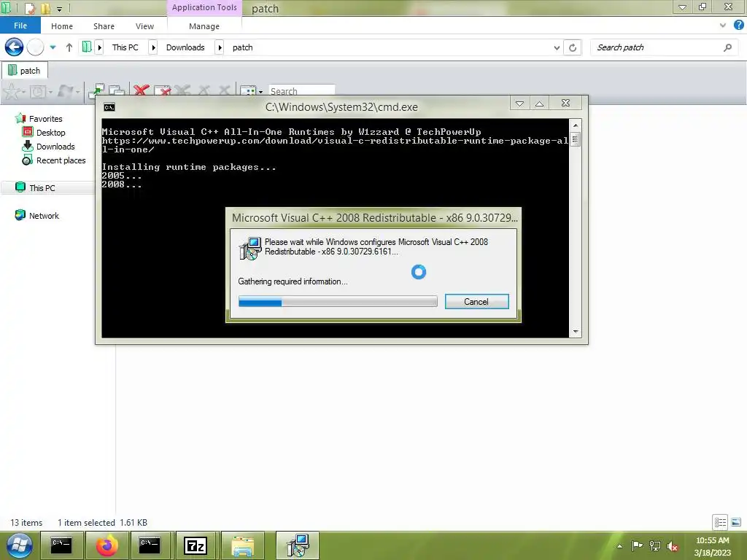Click the Back navigation arrow
Viewport: 747px width, 560px height.
pos(14,47)
